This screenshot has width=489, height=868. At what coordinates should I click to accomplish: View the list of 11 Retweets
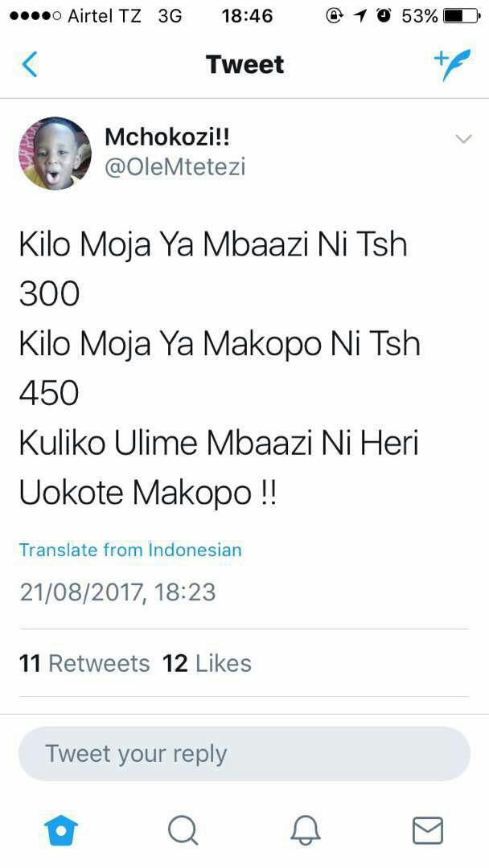[84, 663]
